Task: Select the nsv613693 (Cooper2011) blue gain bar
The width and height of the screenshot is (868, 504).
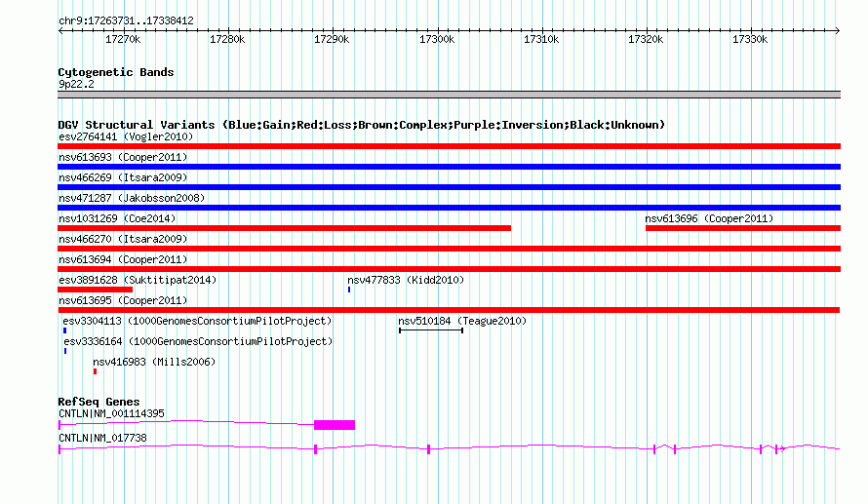Action: click(449, 167)
